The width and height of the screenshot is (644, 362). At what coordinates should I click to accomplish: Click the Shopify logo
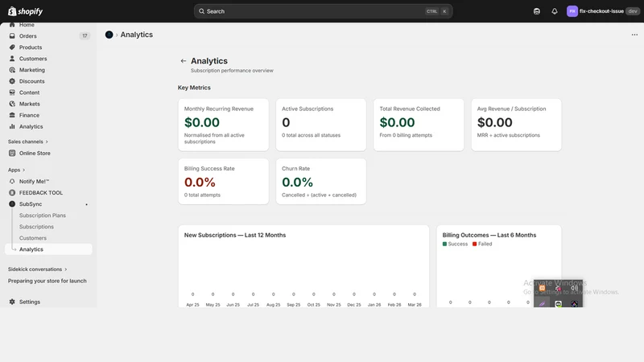pyautogui.click(x=26, y=11)
